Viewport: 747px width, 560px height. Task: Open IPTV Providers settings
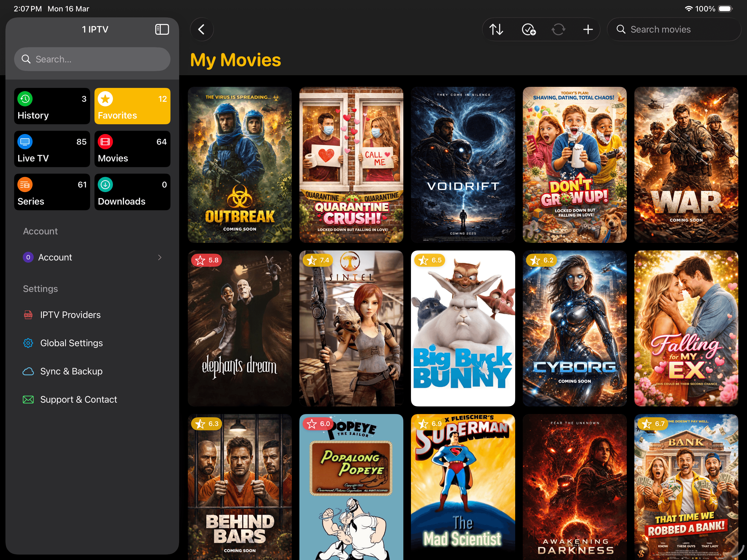(x=70, y=315)
